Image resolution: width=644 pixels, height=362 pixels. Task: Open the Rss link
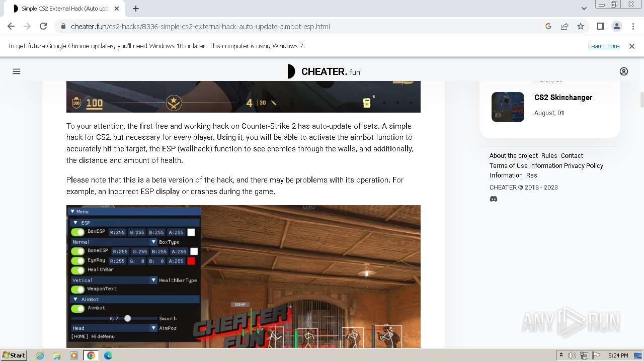pyautogui.click(x=532, y=175)
